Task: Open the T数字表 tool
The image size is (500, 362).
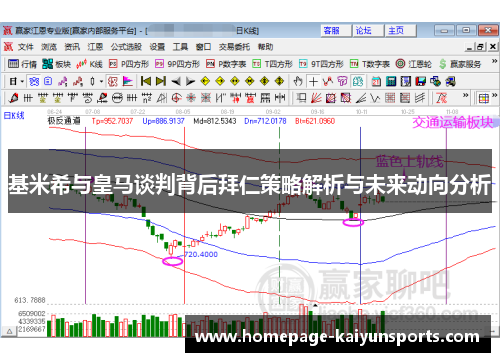Action: click(370, 64)
